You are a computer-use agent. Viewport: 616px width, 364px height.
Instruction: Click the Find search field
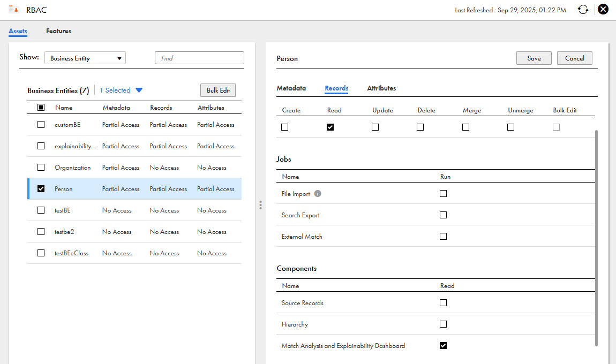199,58
